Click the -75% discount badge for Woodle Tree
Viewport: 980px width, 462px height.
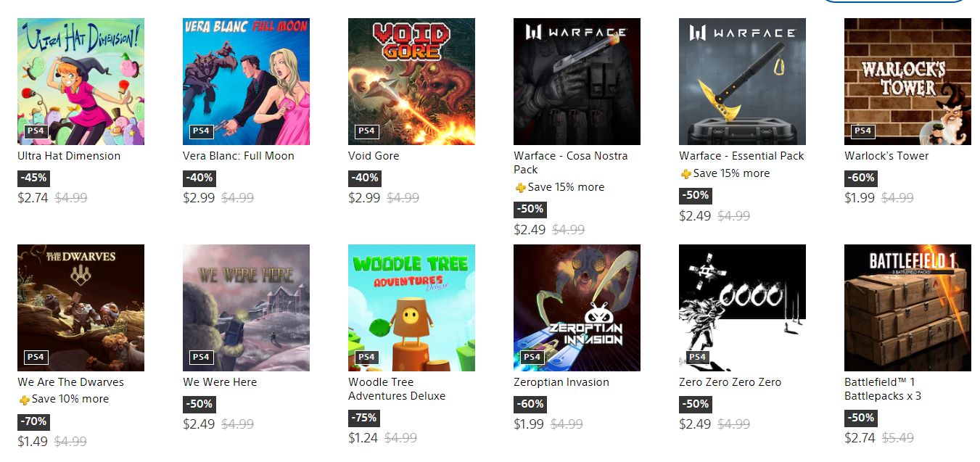(x=365, y=418)
